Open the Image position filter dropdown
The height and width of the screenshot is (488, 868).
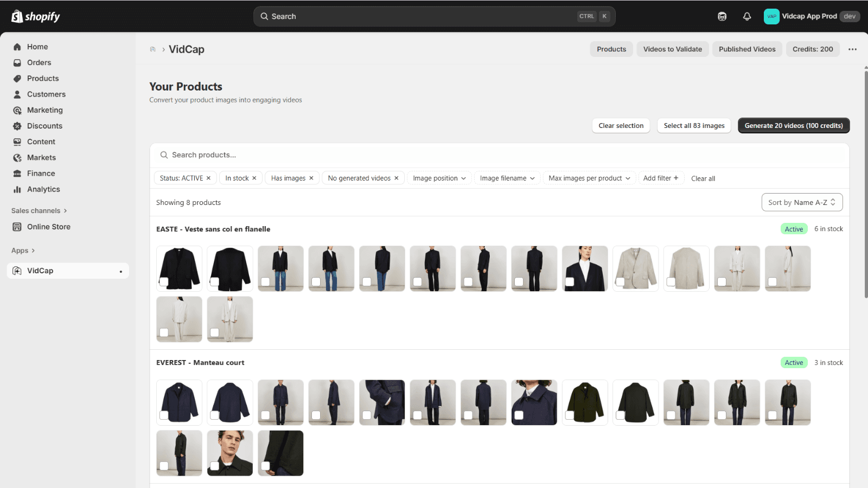click(x=439, y=178)
